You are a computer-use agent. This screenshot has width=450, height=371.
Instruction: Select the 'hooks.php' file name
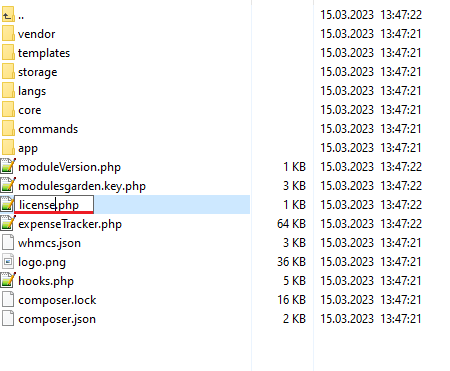(46, 281)
